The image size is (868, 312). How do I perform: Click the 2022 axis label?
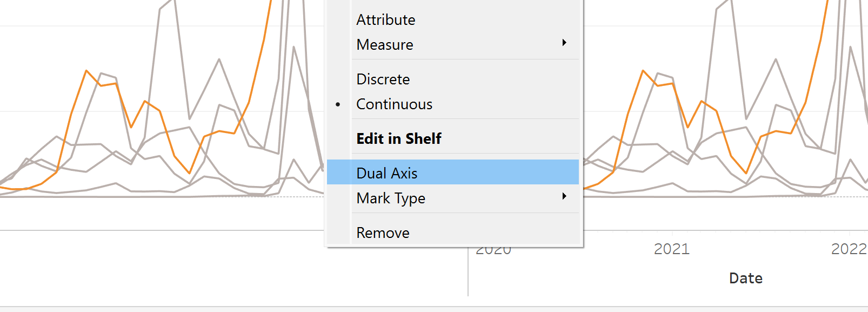[x=849, y=249]
